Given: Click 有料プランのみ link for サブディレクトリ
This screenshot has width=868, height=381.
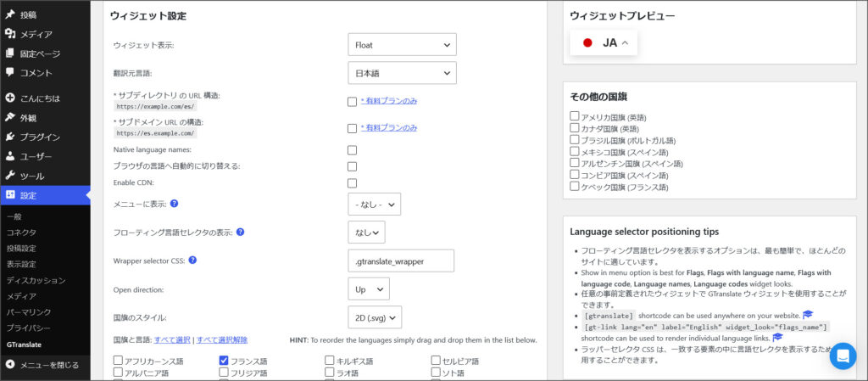Looking at the screenshot, I should [x=388, y=101].
